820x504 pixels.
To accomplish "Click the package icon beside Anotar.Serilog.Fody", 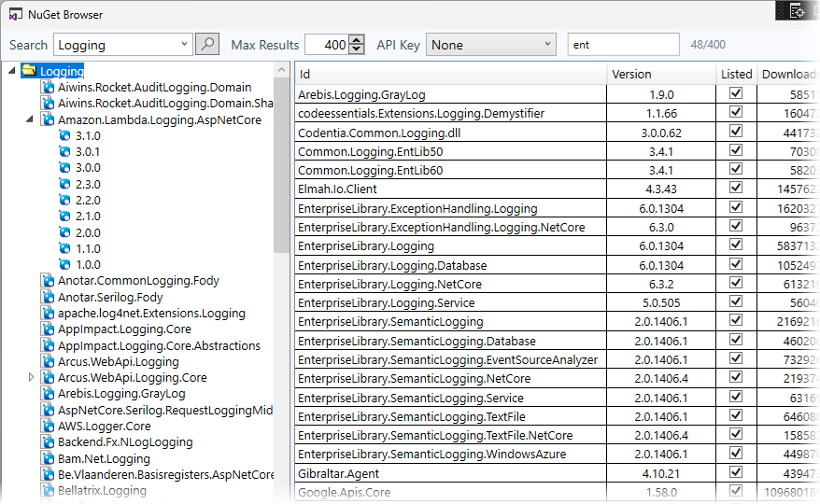I will tap(49, 297).
